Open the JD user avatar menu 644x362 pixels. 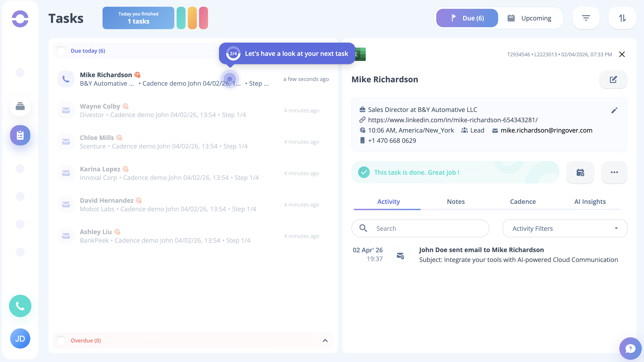click(x=20, y=338)
